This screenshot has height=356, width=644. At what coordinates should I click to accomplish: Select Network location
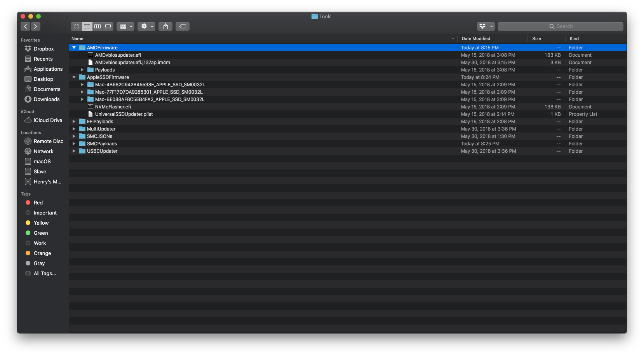[44, 152]
